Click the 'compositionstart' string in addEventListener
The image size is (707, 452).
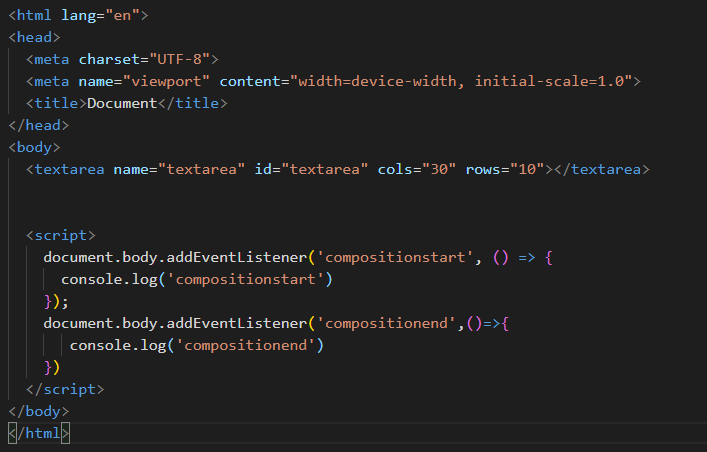tap(395, 258)
